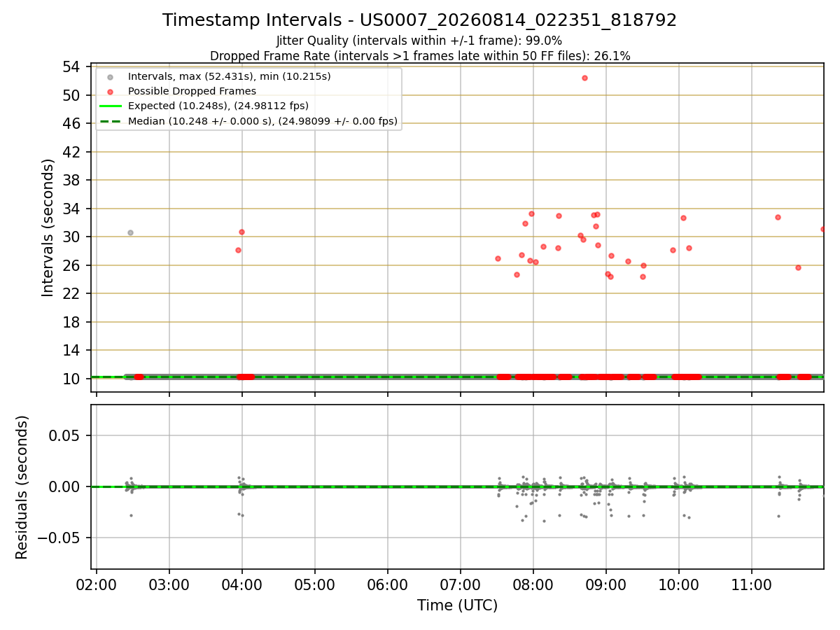Select the gray interval point near 02:30
Image resolution: width=840 pixels, height=630 pixels.
130,232
